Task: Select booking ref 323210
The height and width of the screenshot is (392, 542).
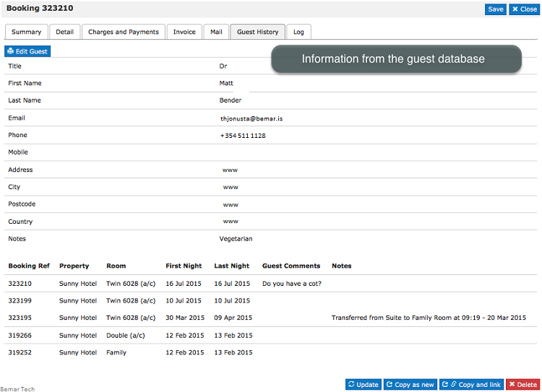Action: 20,284
